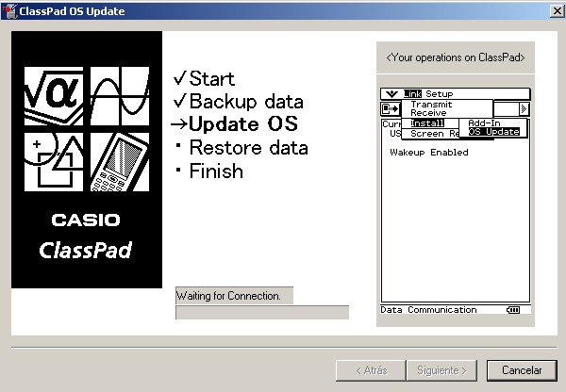
Task: Select the Transmit menu entry
Action: pyautogui.click(x=431, y=105)
